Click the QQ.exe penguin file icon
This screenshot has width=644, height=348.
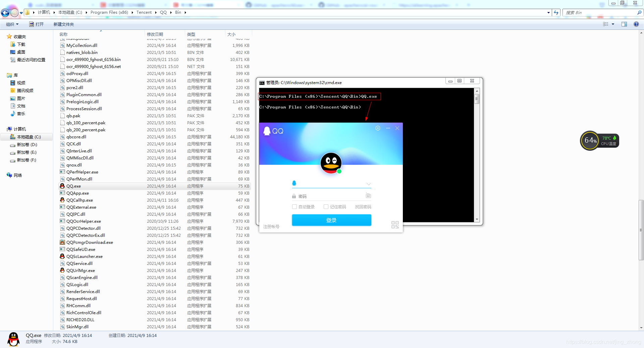tap(62, 186)
